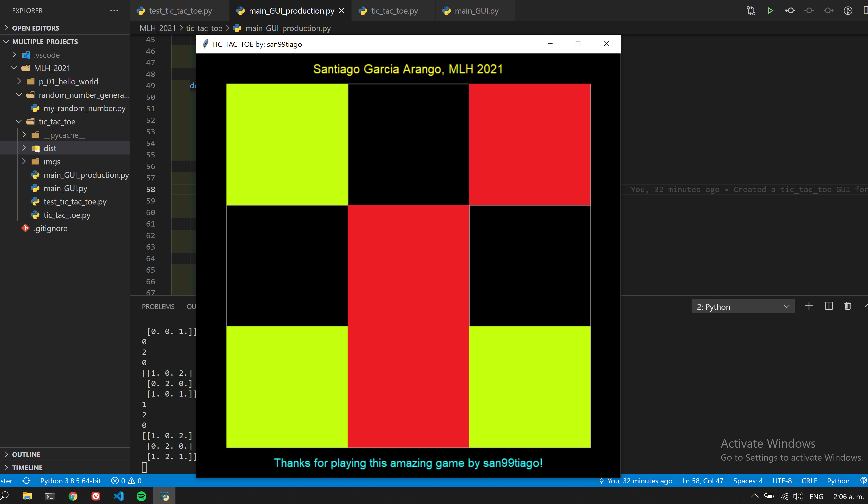Switch to the tic_tac_toe.py tab
The image size is (868, 504).
click(394, 11)
